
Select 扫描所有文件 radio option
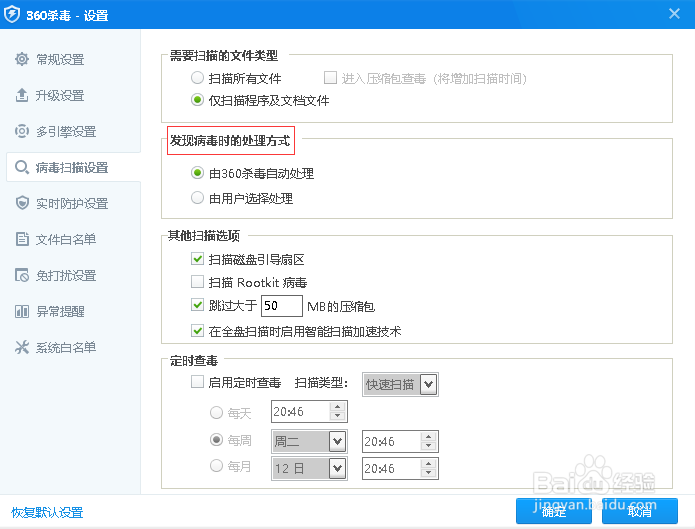[x=197, y=78]
